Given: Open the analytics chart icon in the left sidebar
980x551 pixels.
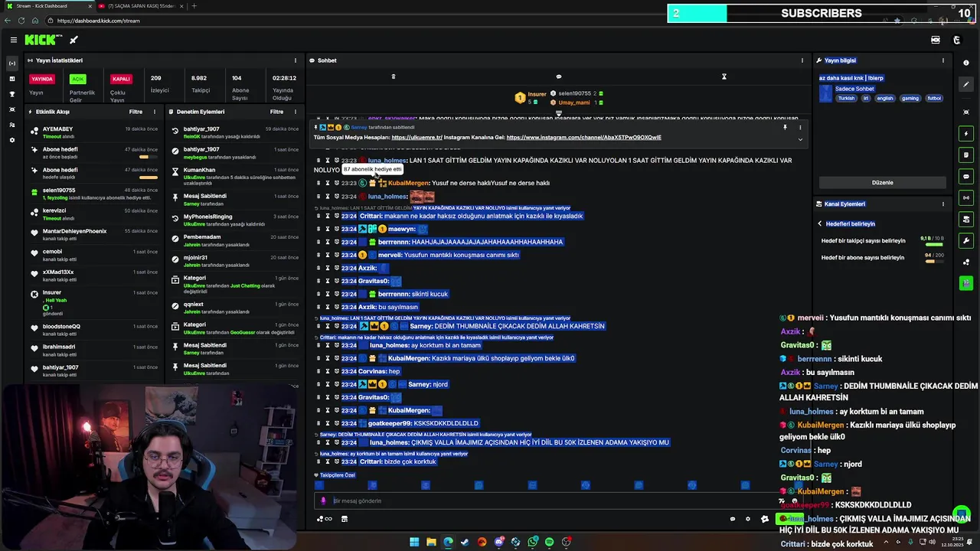Looking at the screenshot, I should 11,79.
